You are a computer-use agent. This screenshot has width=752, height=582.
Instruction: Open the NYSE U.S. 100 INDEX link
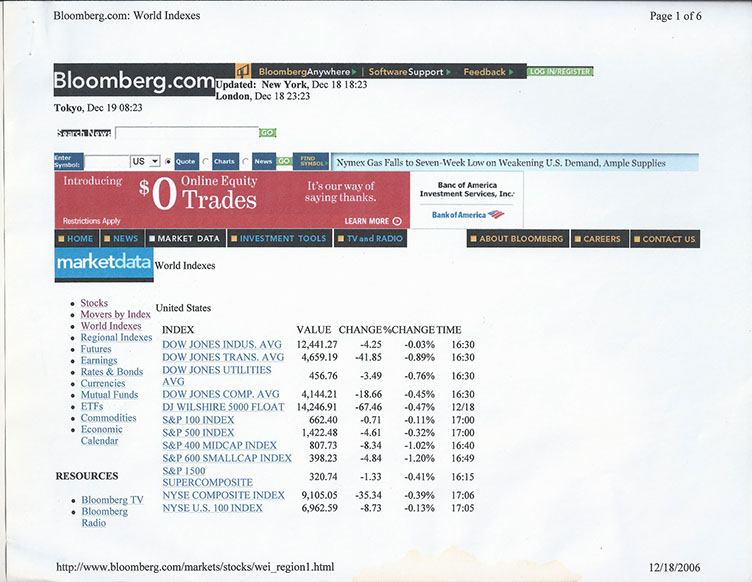(212, 508)
